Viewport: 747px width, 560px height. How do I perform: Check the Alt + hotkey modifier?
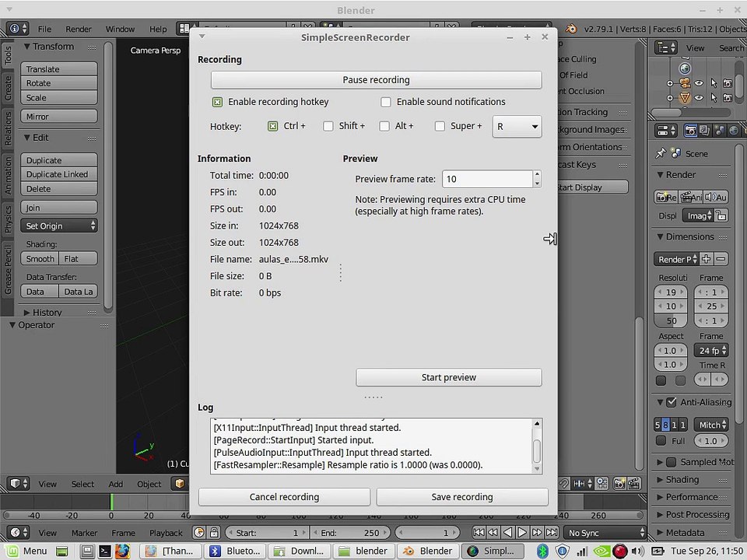click(384, 126)
